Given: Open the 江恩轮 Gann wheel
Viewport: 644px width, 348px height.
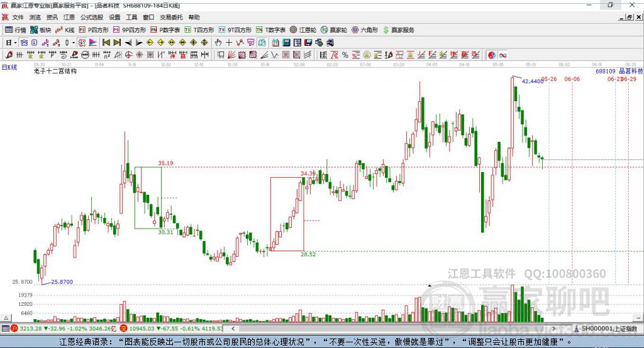Looking at the screenshot, I should click(303, 30).
